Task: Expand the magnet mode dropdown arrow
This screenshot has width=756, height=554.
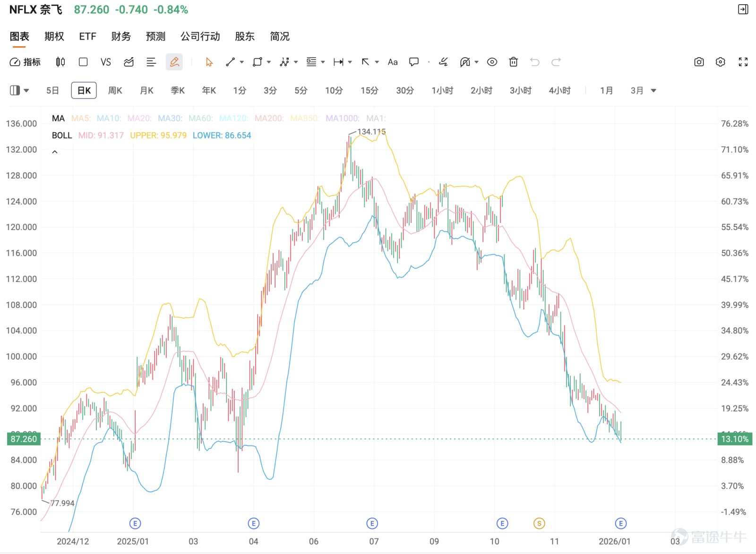Action: click(x=476, y=62)
